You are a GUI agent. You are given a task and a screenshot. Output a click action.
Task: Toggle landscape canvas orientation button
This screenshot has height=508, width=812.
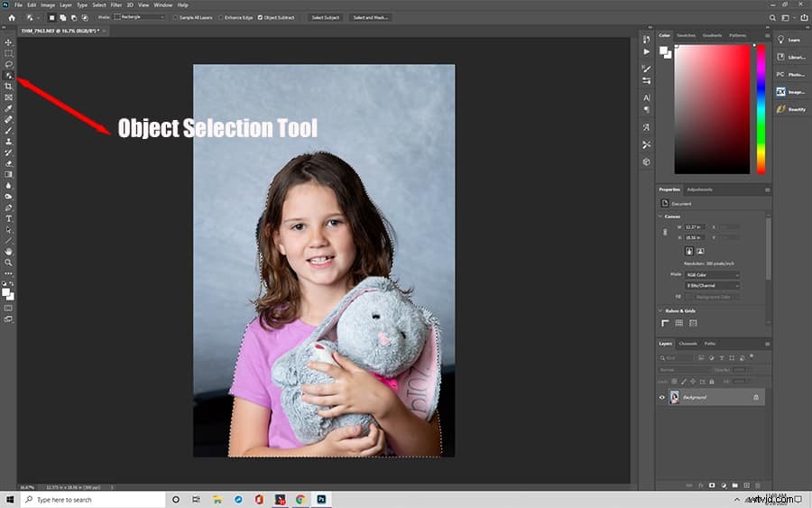700,251
